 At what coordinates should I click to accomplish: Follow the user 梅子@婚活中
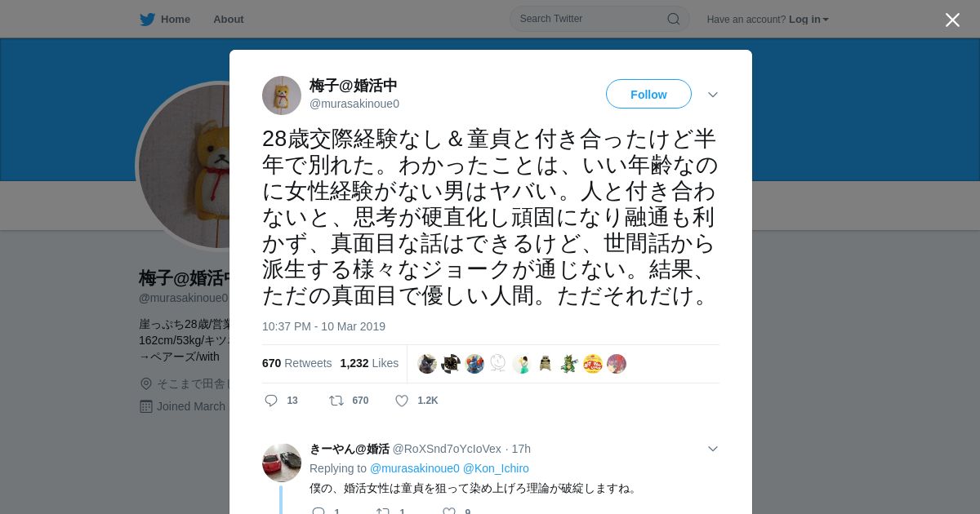pos(648,94)
